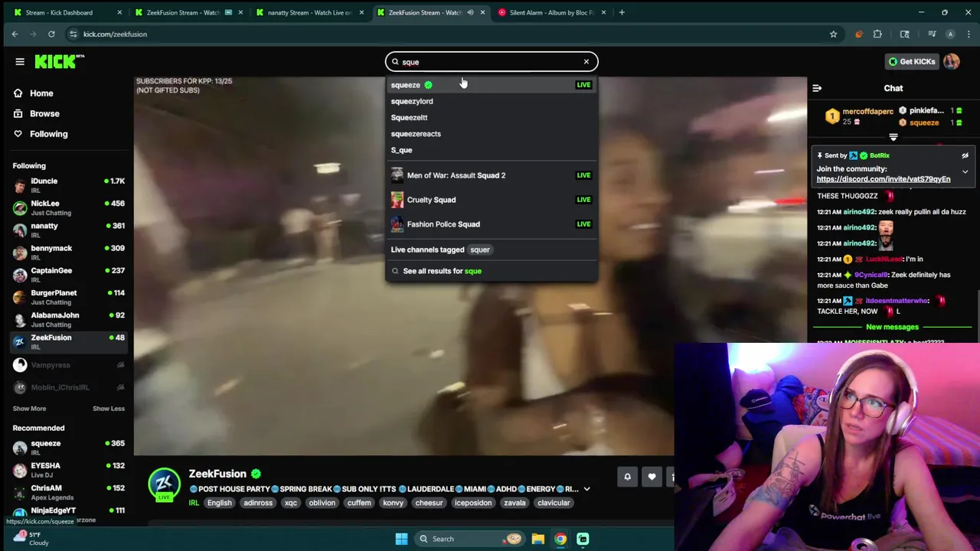Toggle notifications bell for ZeekFusion

pos(627,478)
